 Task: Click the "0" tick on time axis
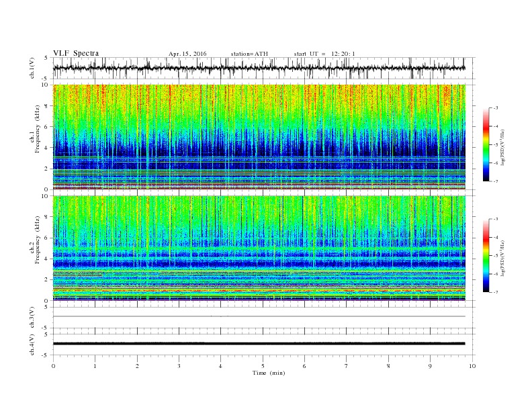click(x=53, y=366)
